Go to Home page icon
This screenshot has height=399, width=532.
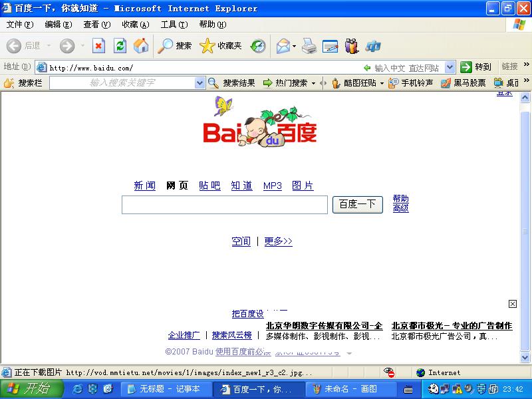[x=141, y=45]
